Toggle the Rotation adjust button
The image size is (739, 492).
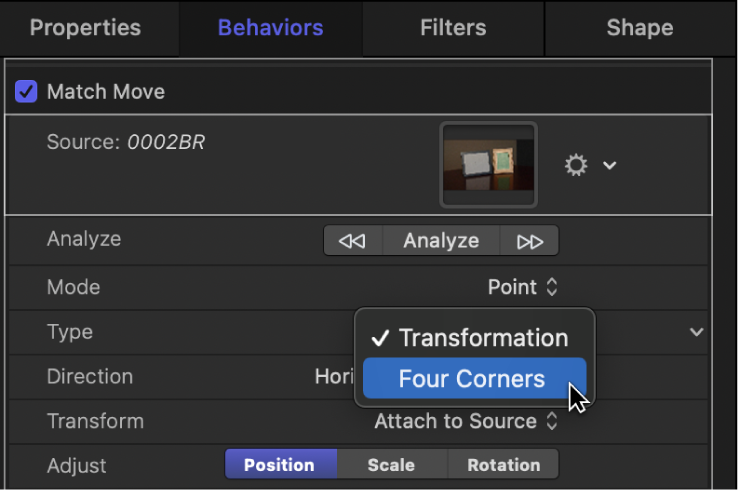pos(503,465)
